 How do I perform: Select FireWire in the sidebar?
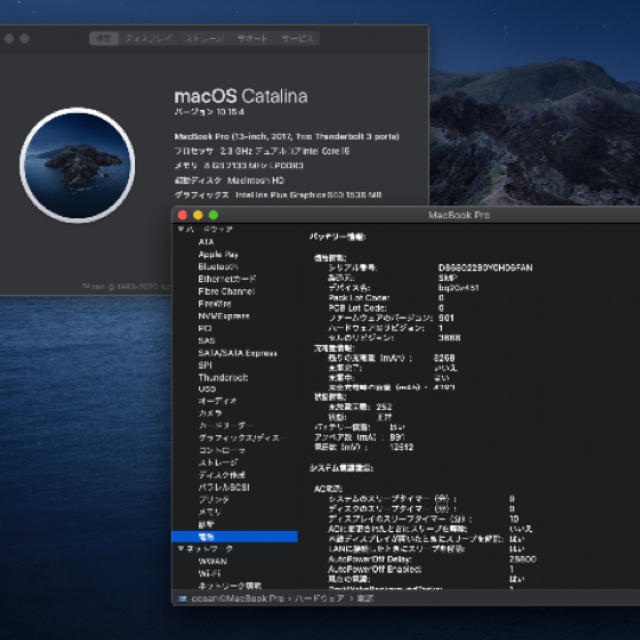point(215,304)
